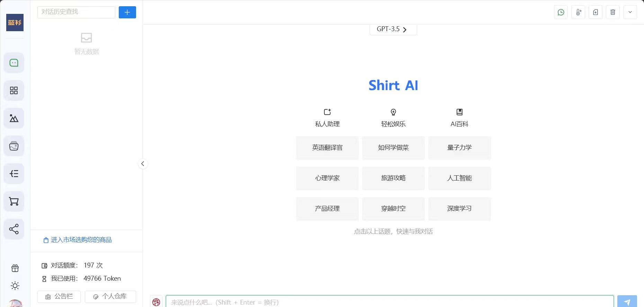Choose the 穿越时空 topic
The image size is (644, 307).
click(x=393, y=209)
